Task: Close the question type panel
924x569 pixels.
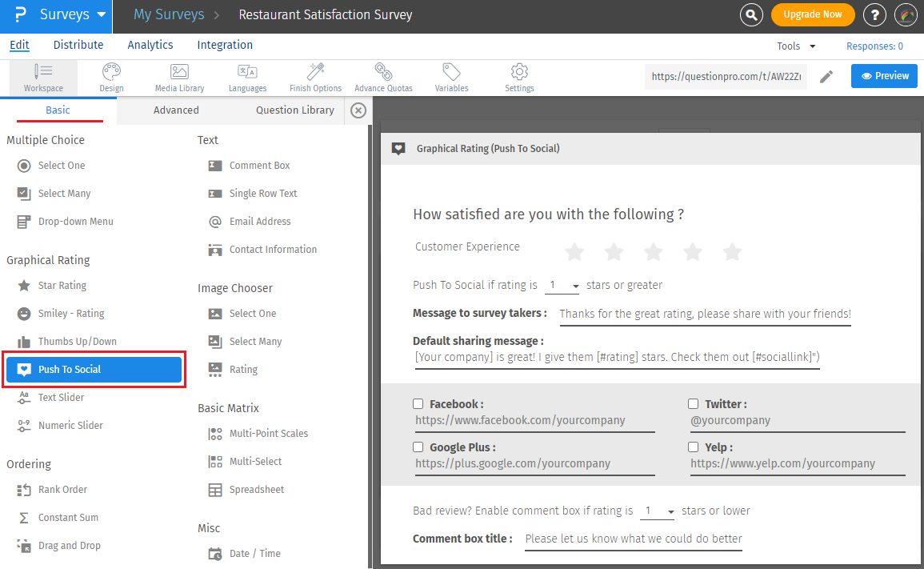Action: tap(358, 110)
